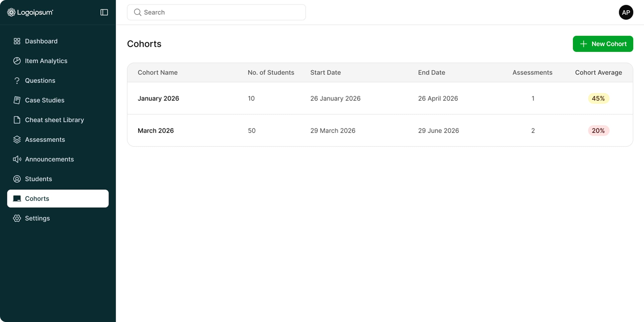Click the Students person icon
Image resolution: width=644 pixels, height=322 pixels.
(x=17, y=179)
